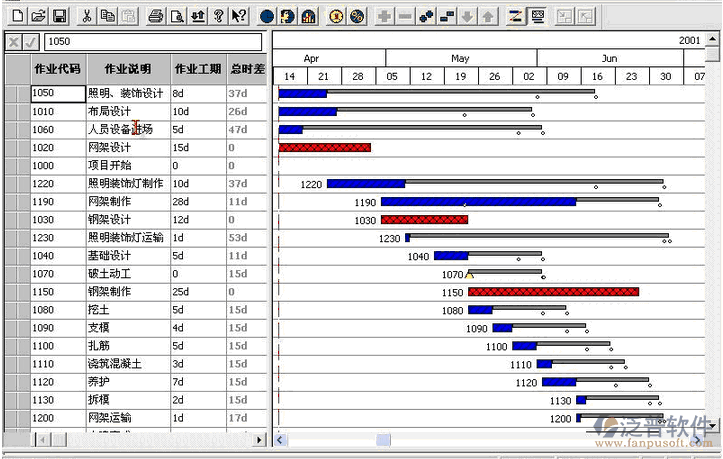Activate the context help pointer icon
This screenshot has width=723, height=459.
click(x=239, y=16)
